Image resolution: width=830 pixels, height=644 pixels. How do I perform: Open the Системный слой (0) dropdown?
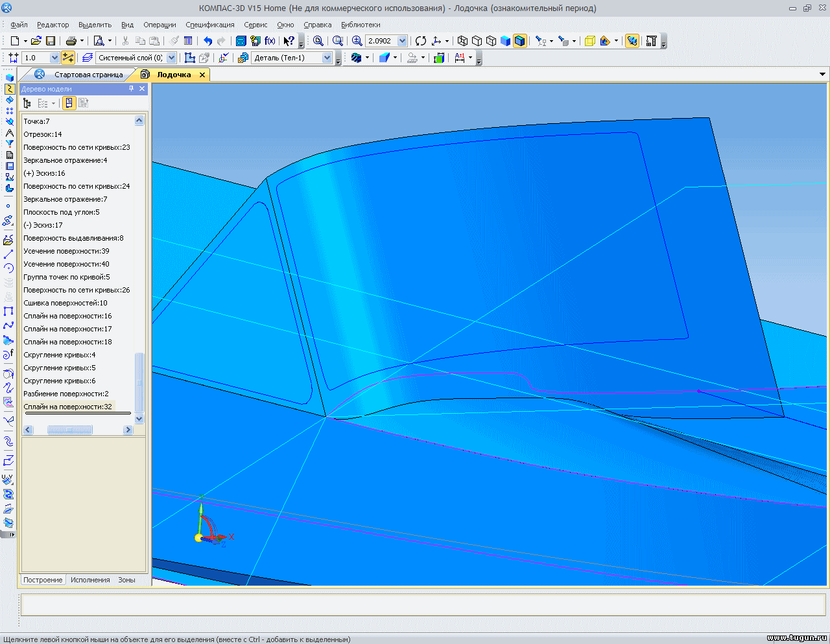coord(171,58)
